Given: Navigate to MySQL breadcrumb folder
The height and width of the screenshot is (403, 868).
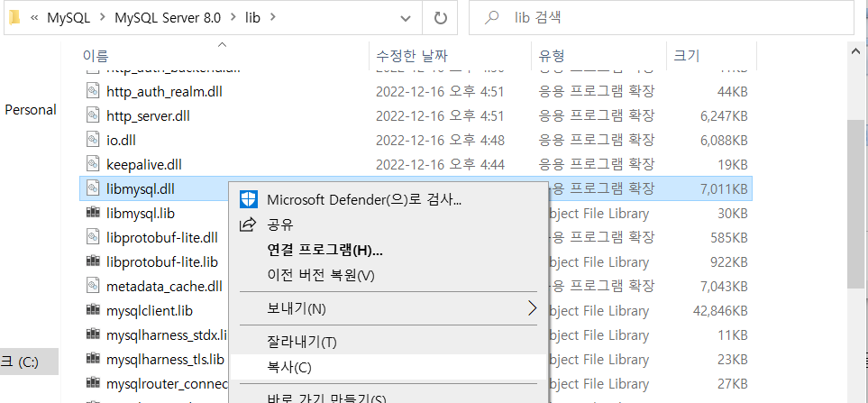Looking at the screenshot, I should pos(69,18).
